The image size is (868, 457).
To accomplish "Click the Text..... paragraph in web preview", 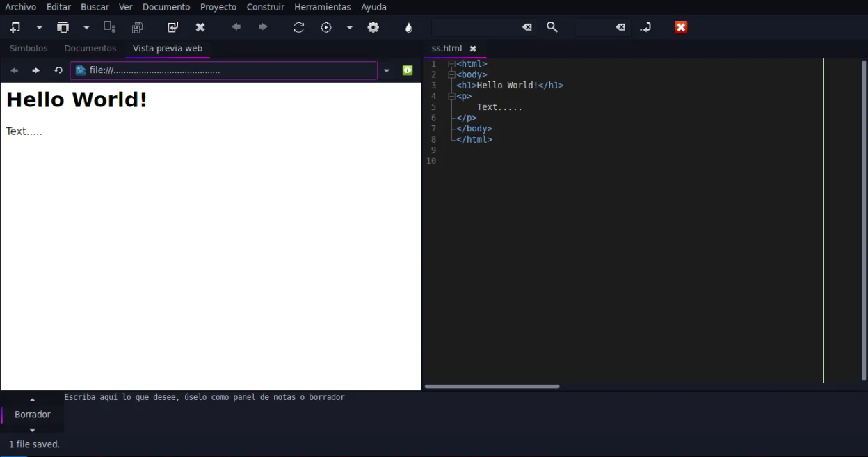I will [24, 131].
